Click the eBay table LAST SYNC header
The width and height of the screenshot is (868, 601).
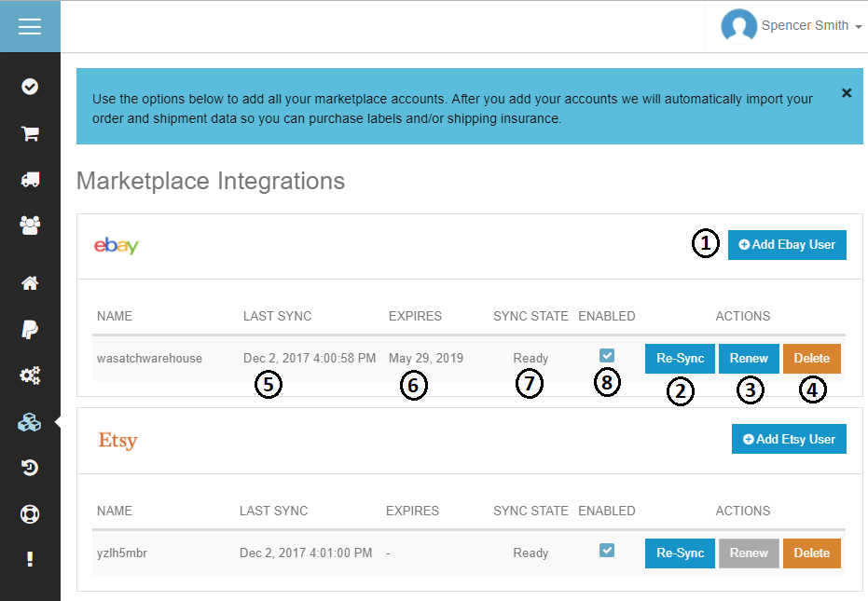(277, 316)
